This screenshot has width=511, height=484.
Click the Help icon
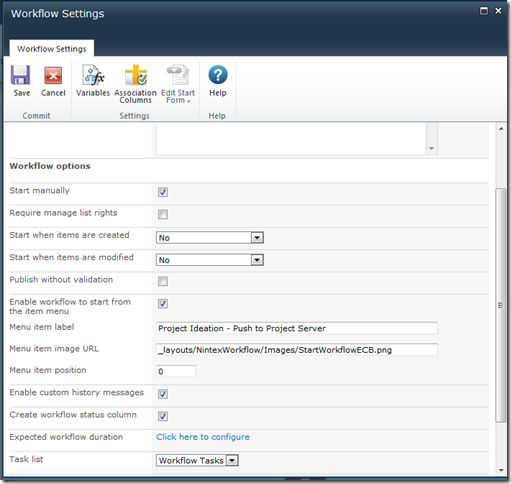tap(218, 75)
